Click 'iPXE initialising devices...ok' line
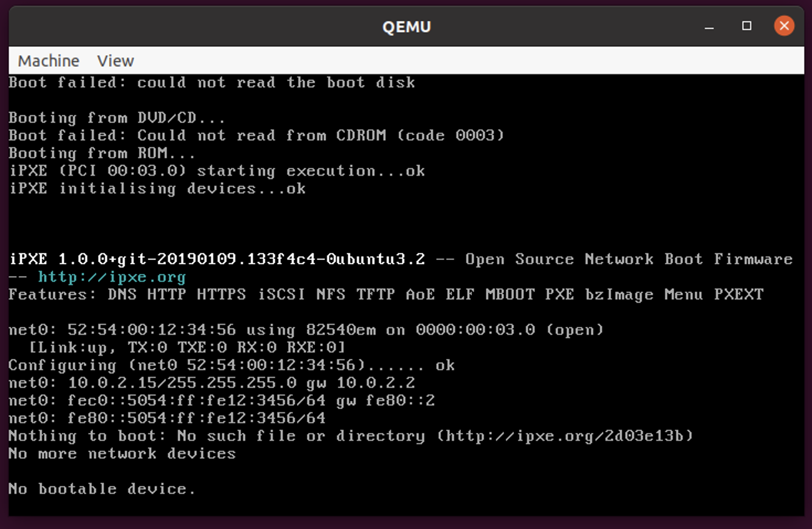 pos(157,189)
